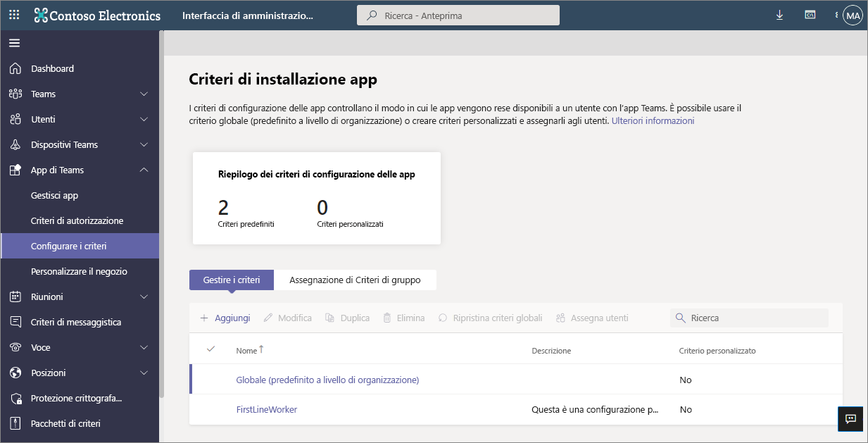Click the Pacchetti di criteri icon
868x443 pixels.
coord(15,423)
